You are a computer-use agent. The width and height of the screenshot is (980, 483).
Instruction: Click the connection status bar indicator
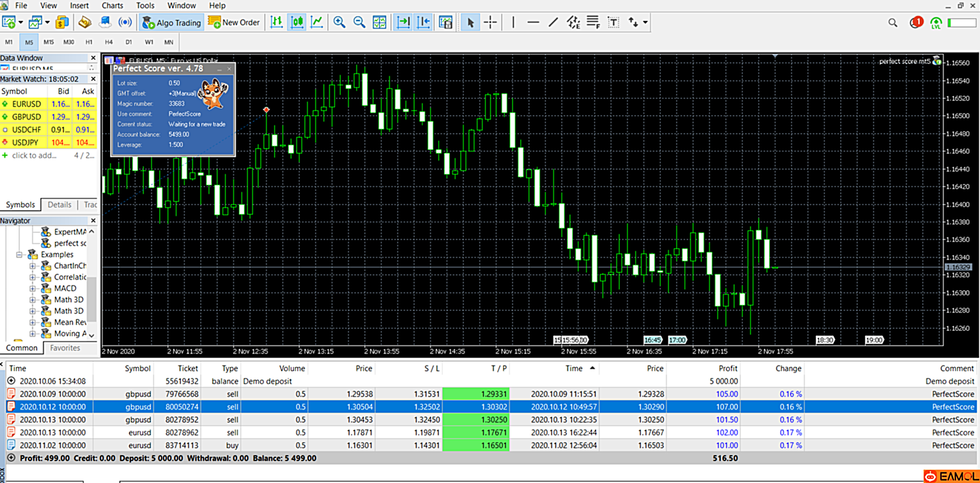click(962, 23)
